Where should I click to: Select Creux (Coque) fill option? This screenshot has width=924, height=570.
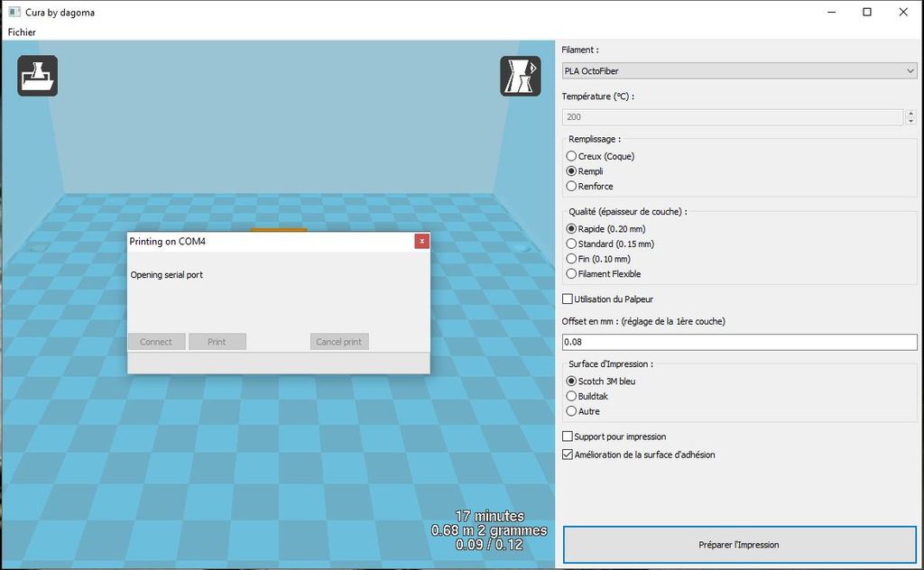(600, 156)
